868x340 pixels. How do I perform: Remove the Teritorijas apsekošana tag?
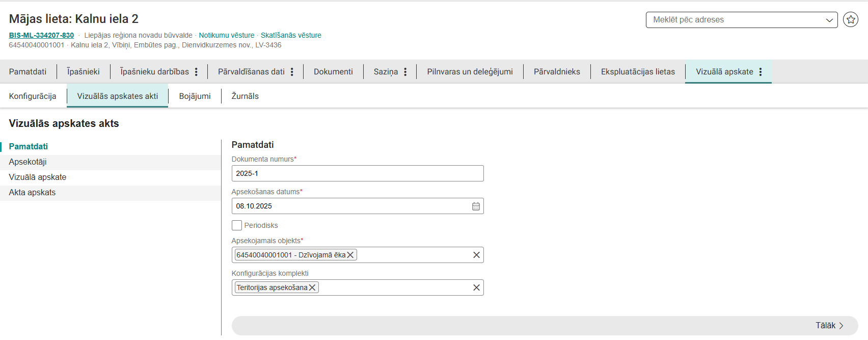(x=312, y=287)
